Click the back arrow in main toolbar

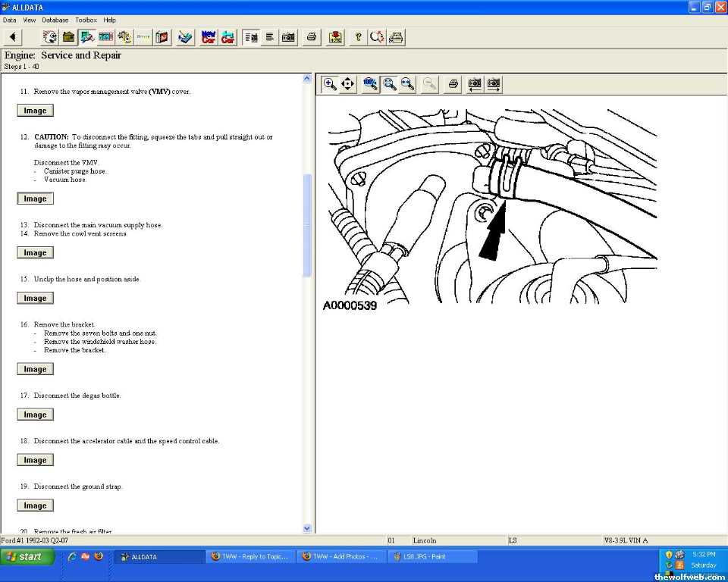pos(13,37)
